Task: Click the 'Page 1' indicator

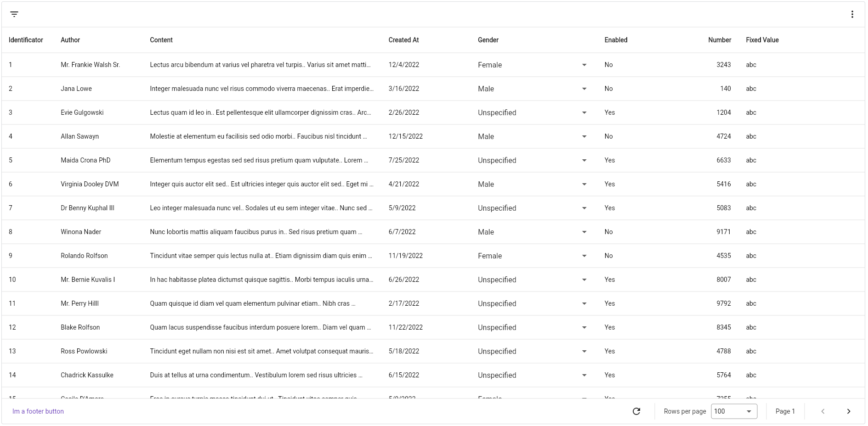Action: click(785, 411)
